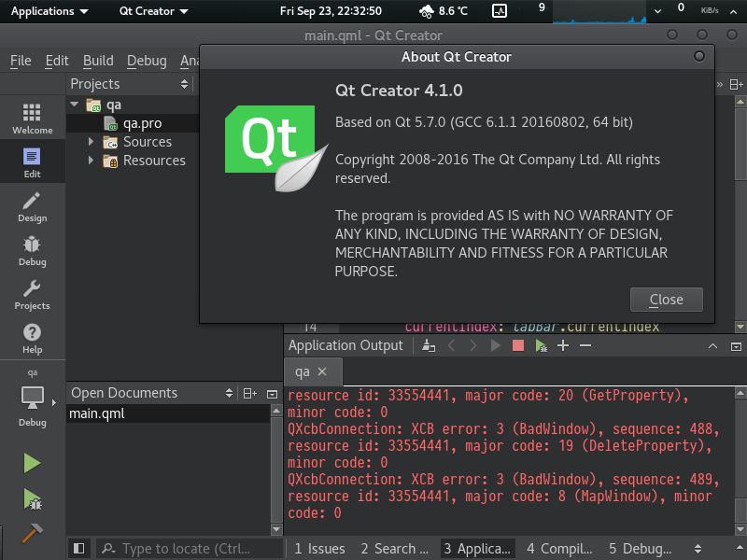Switch to Design mode
747x560 pixels.
point(32,206)
